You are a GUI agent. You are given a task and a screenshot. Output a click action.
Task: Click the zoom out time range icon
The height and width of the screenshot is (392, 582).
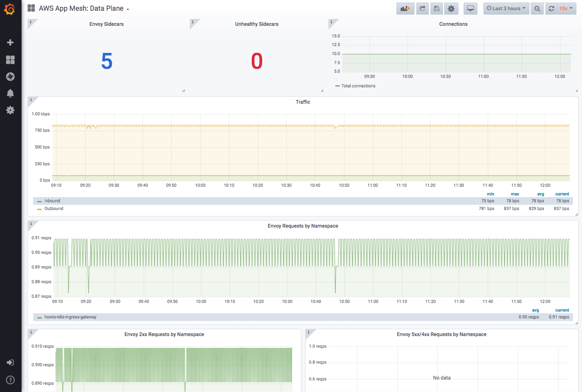coord(537,9)
